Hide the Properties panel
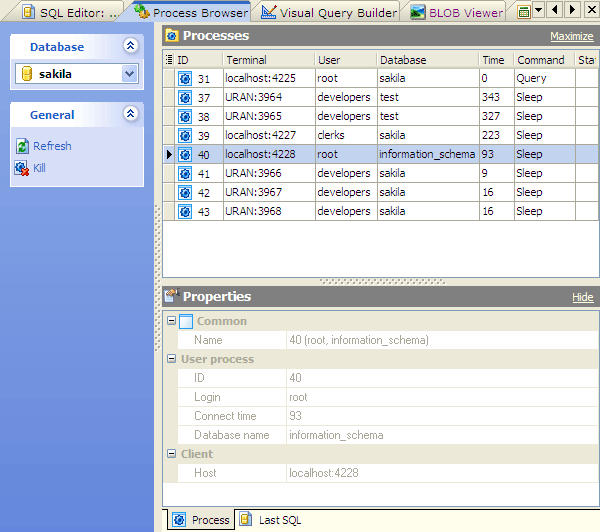 click(582, 297)
